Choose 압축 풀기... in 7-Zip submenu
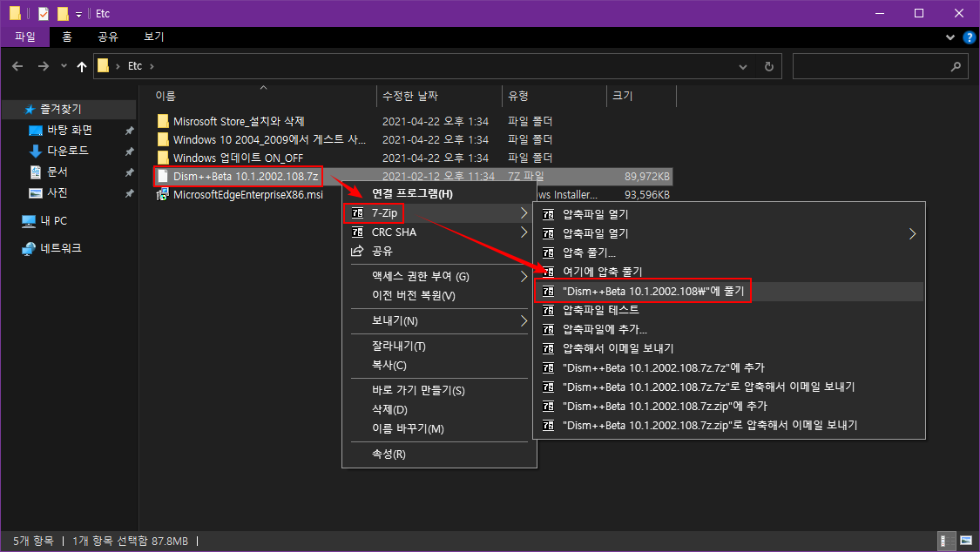This screenshot has height=552, width=980. (x=729, y=252)
